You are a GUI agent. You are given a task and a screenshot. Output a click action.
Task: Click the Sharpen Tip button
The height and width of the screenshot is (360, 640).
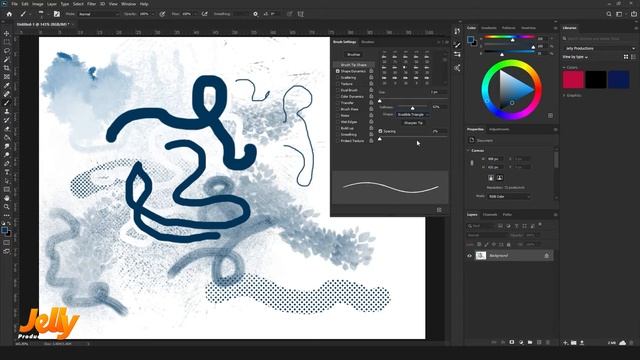pos(413,123)
